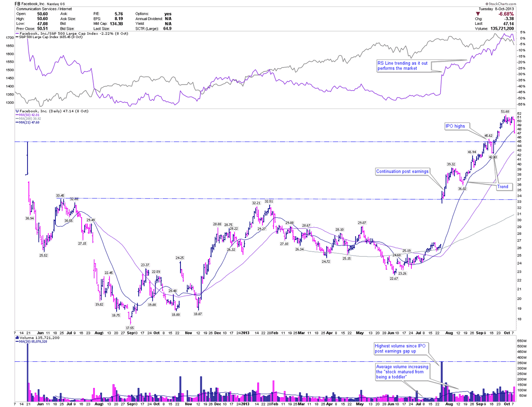
Task: Click the 'MA(200) 30.92' legend text
Action: point(31,119)
